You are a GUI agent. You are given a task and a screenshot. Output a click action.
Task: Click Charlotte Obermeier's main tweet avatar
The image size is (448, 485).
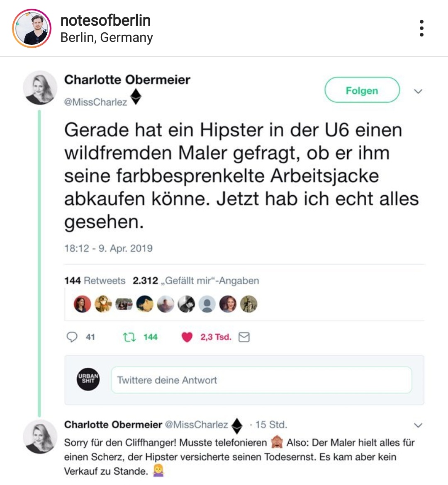(x=39, y=87)
